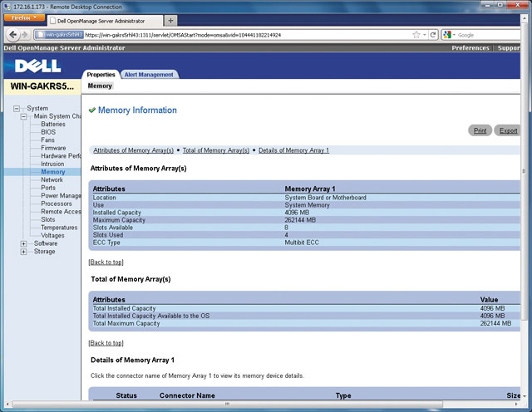Image resolution: width=532 pixels, height=412 pixels.
Task: Select Voltages in the system tree
Action: click(x=52, y=235)
